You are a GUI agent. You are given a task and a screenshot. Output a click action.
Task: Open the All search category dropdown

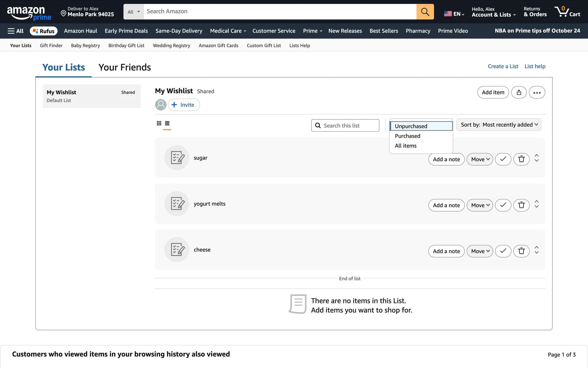[x=134, y=12]
